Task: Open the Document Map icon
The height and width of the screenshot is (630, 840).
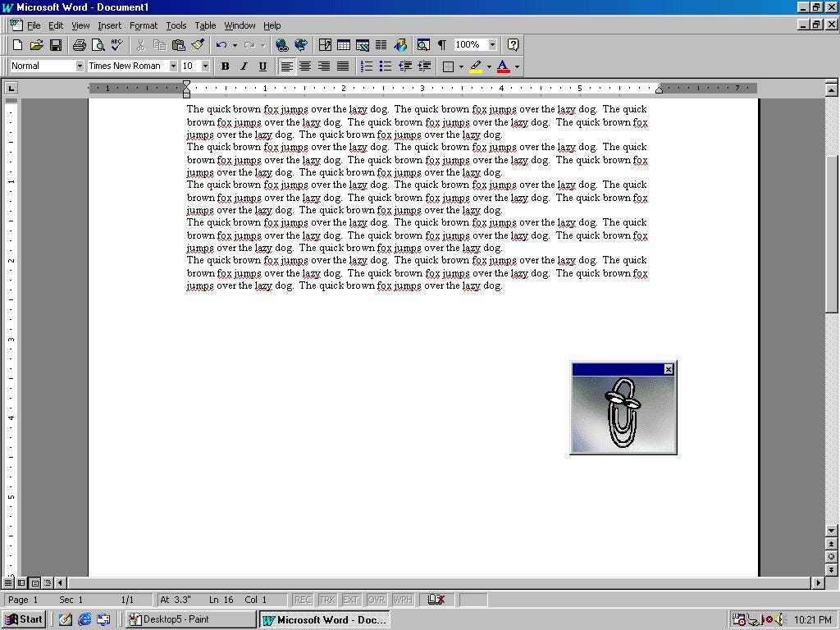Action: [423, 45]
